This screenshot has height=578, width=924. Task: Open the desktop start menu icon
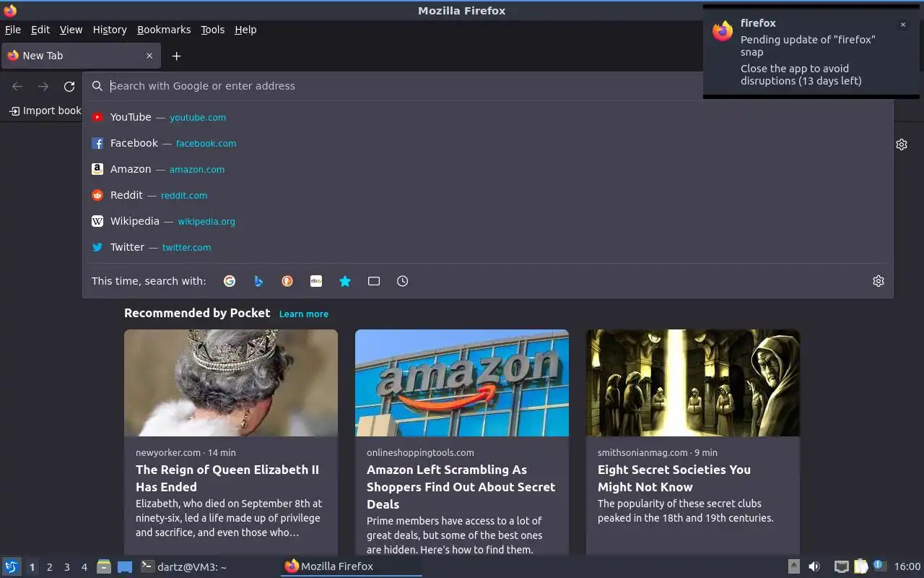[12, 566]
